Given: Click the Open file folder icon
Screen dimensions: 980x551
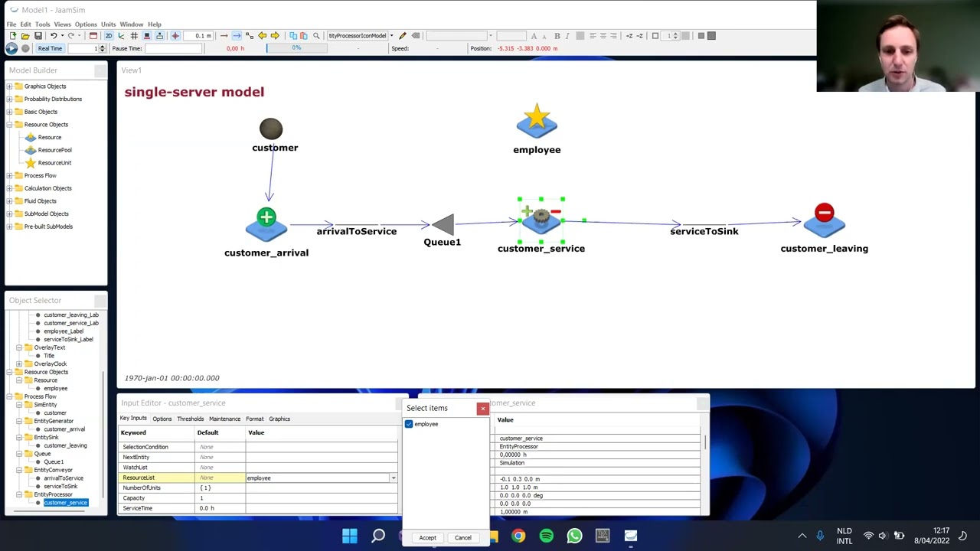Looking at the screenshot, I should tap(25, 35).
